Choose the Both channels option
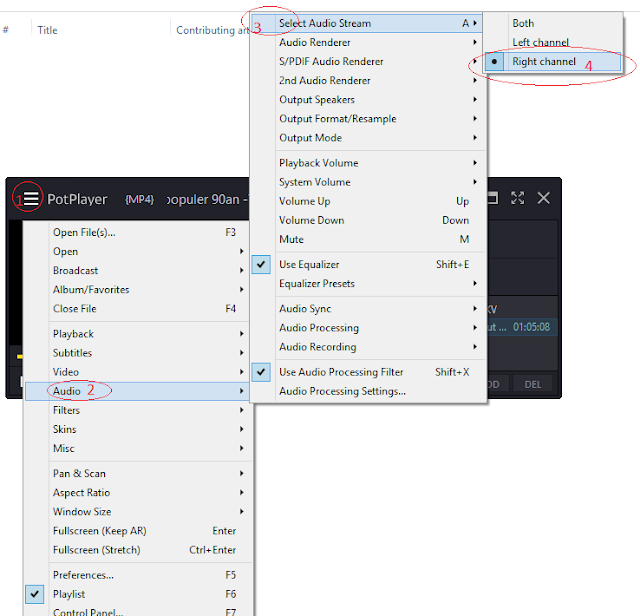Viewport: 640px width, 616px height. point(552,23)
